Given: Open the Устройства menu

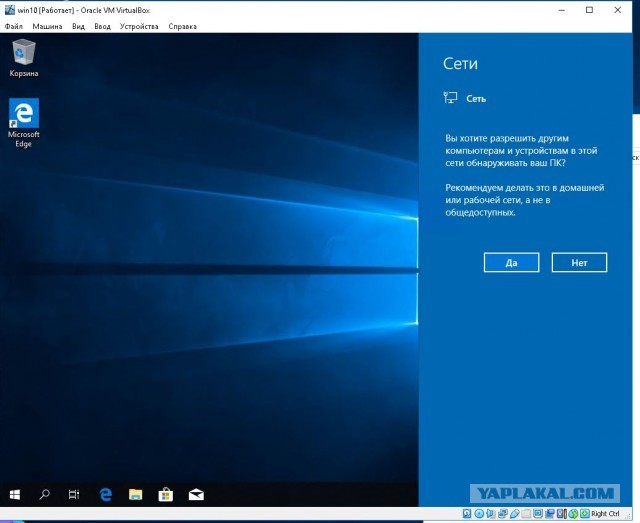Looking at the screenshot, I should (x=139, y=26).
